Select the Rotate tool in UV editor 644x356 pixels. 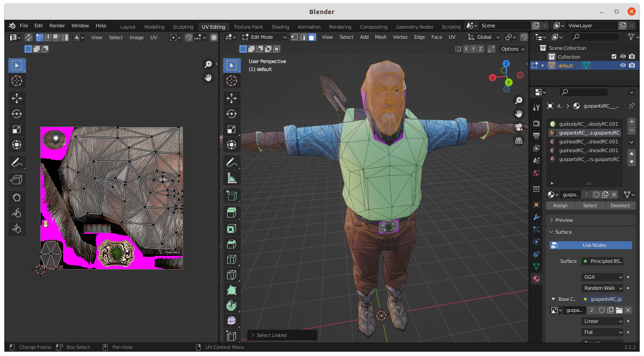(x=17, y=114)
